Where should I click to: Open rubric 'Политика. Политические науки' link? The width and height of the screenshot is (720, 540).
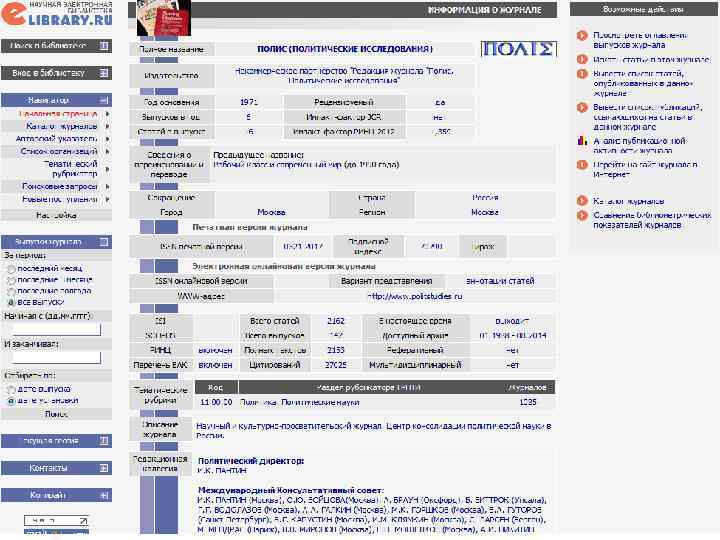pos(299,402)
